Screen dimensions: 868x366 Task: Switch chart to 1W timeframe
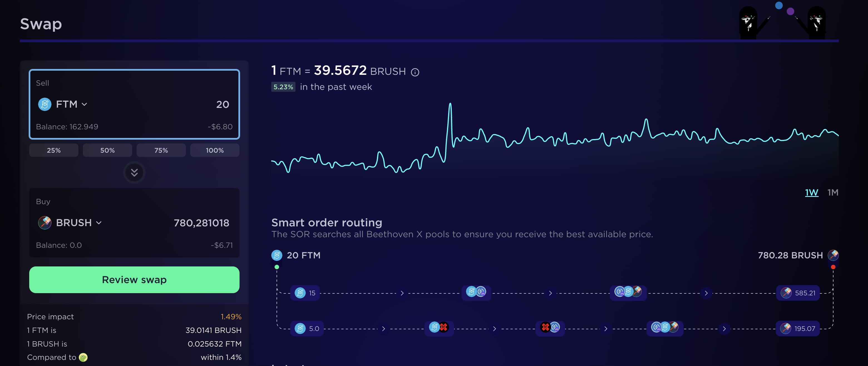(812, 193)
